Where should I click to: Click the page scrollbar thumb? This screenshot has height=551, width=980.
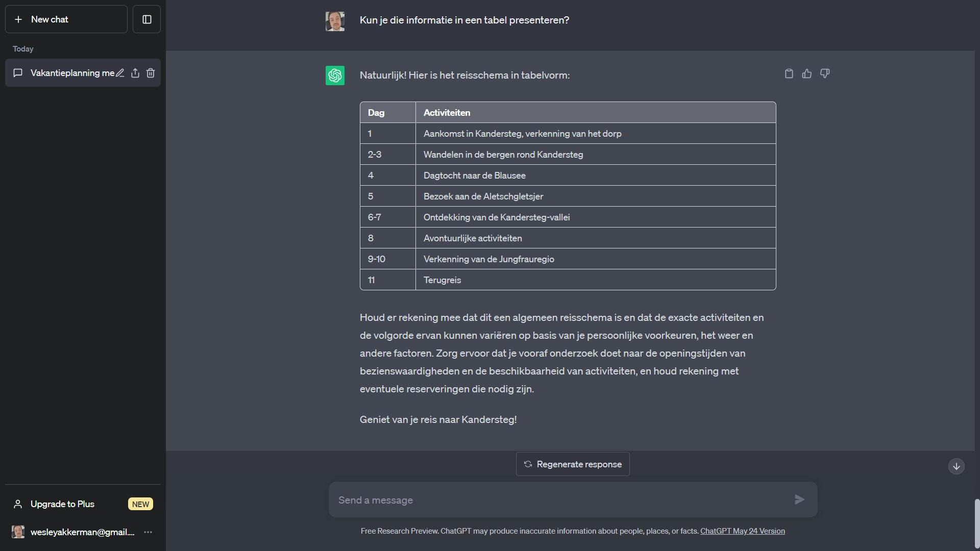point(977,523)
